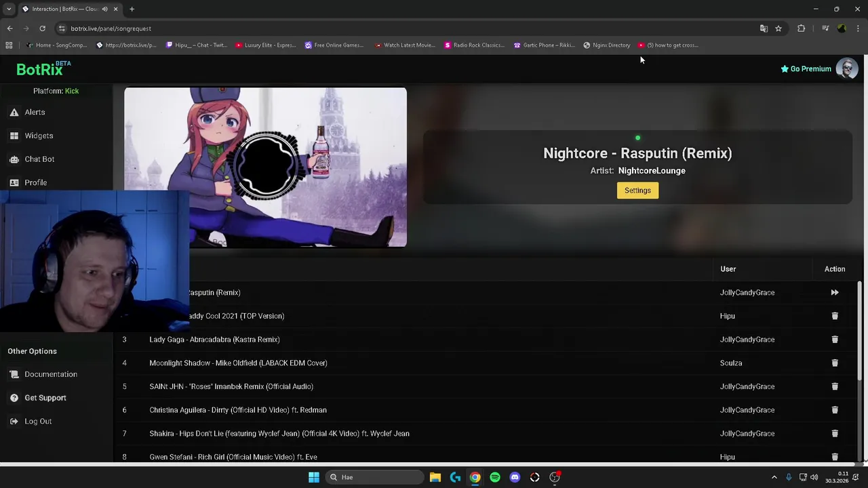Delete the Lady Gaga Abracadabra request

835,340
